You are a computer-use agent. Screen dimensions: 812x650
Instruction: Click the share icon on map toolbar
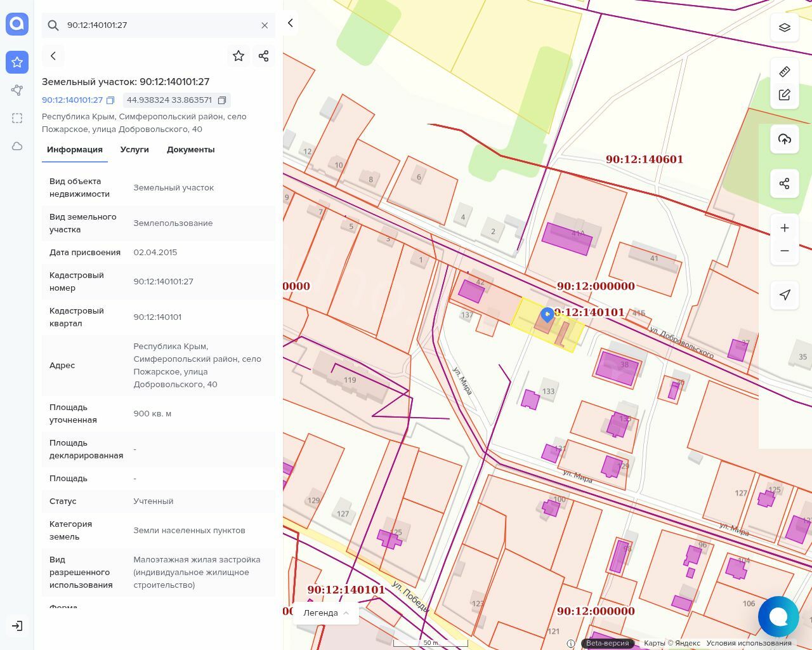[x=784, y=183]
